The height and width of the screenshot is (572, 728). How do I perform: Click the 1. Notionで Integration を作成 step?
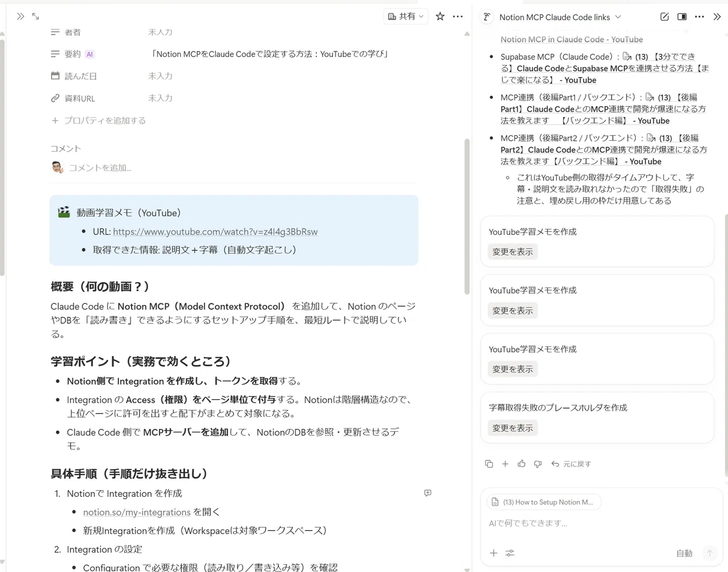click(124, 494)
